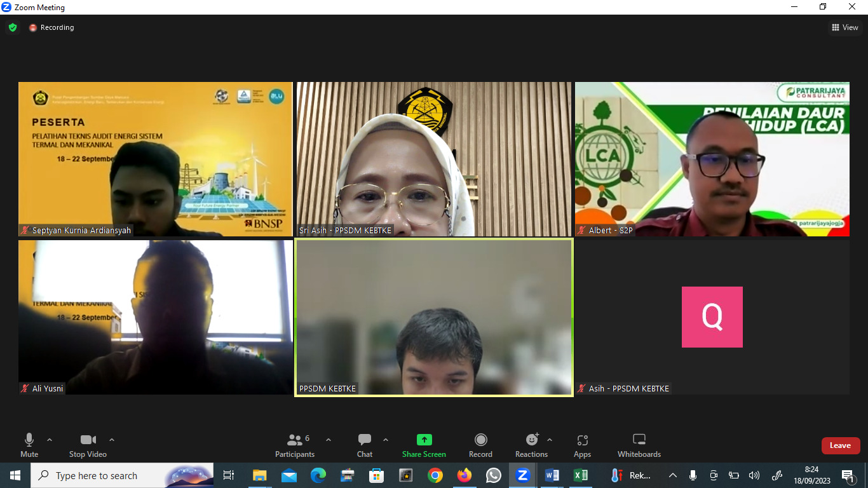Expand the Chat options chevron
The image size is (868, 488).
[386, 440]
